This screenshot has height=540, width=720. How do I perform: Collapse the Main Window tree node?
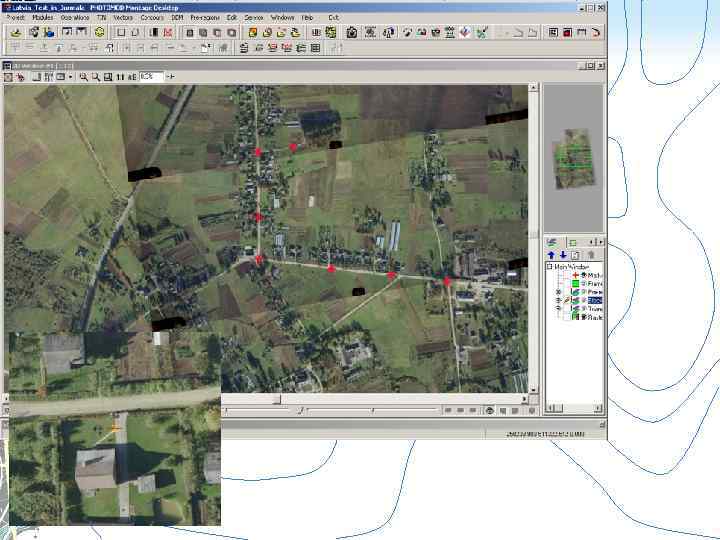pyautogui.click(x=549, y=266)
